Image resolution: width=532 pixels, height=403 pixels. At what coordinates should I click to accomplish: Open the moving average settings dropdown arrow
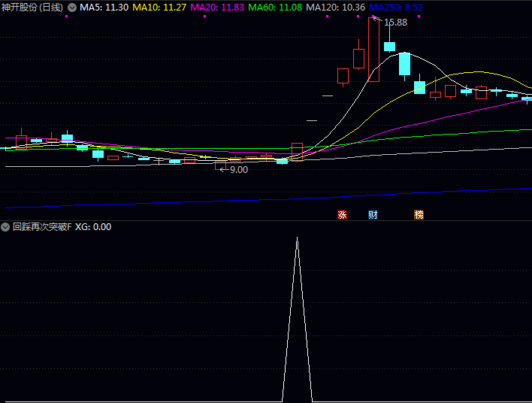point(72,8)
